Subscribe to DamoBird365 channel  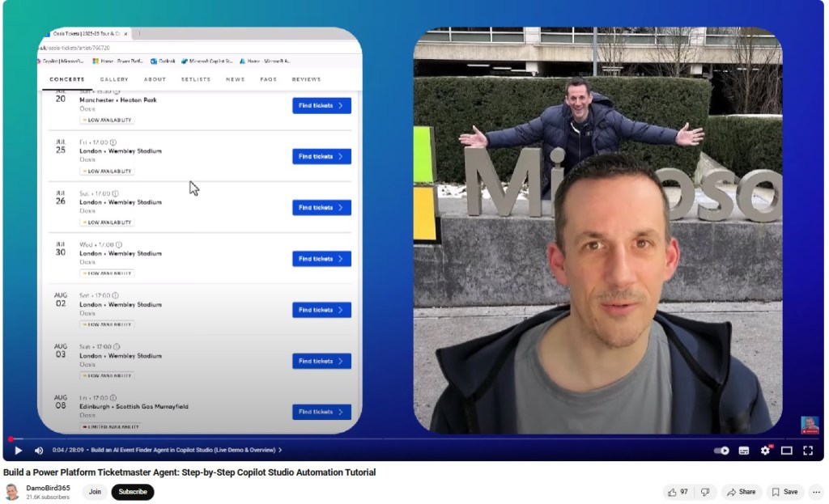[133, 492]
